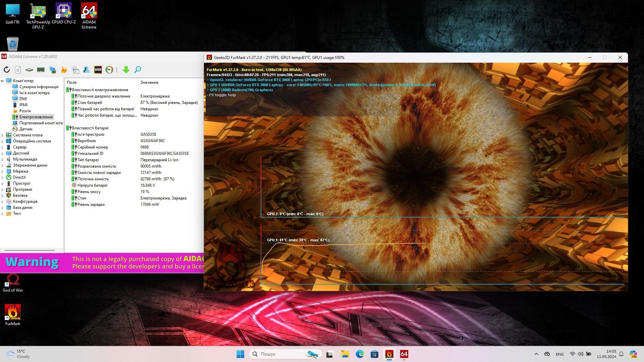Open the Windows Start menu

240,354
